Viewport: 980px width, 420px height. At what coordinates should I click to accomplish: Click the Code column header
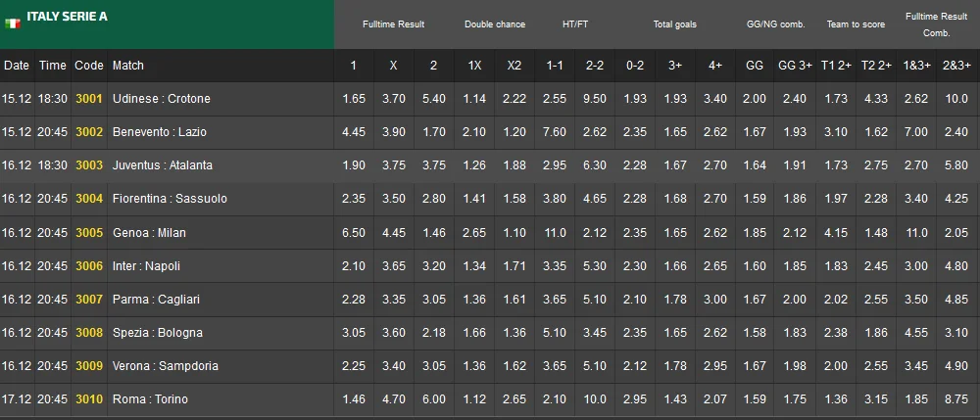click(89, 66)
